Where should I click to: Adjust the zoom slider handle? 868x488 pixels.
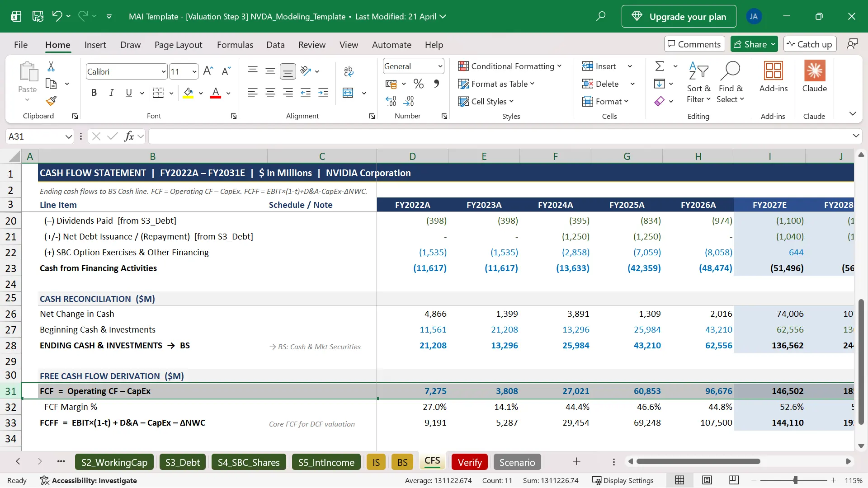point(795,480)
